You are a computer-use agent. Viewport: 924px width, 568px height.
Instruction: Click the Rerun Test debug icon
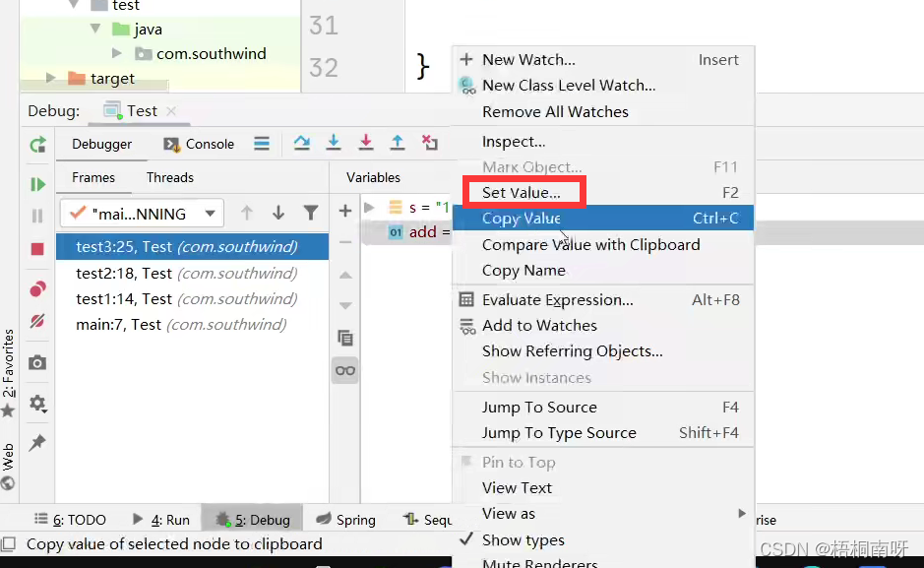point(37,145)
